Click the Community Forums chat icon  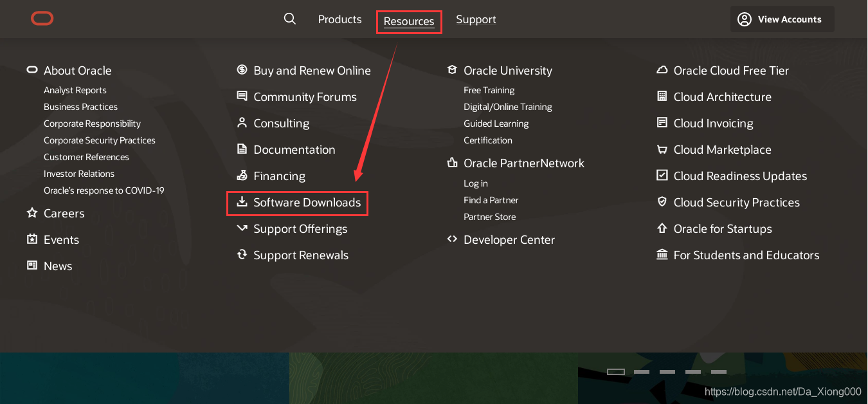(x=242, y=96)
